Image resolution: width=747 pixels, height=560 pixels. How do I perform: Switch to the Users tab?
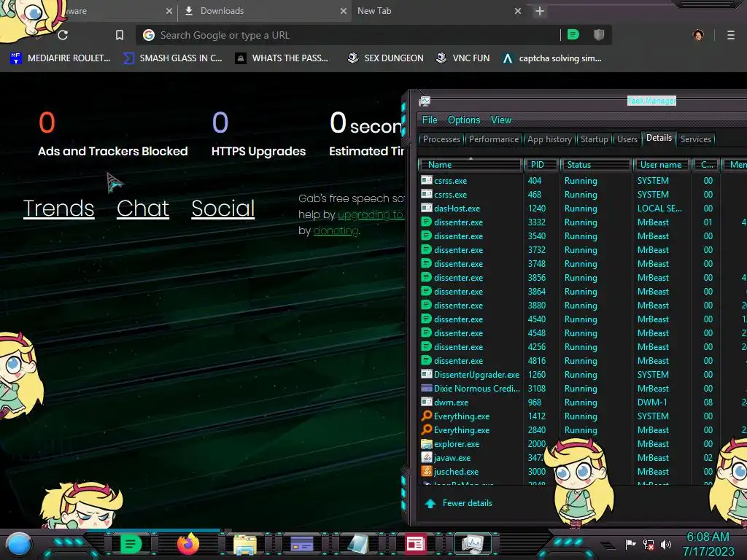click(x=627, y=139)
